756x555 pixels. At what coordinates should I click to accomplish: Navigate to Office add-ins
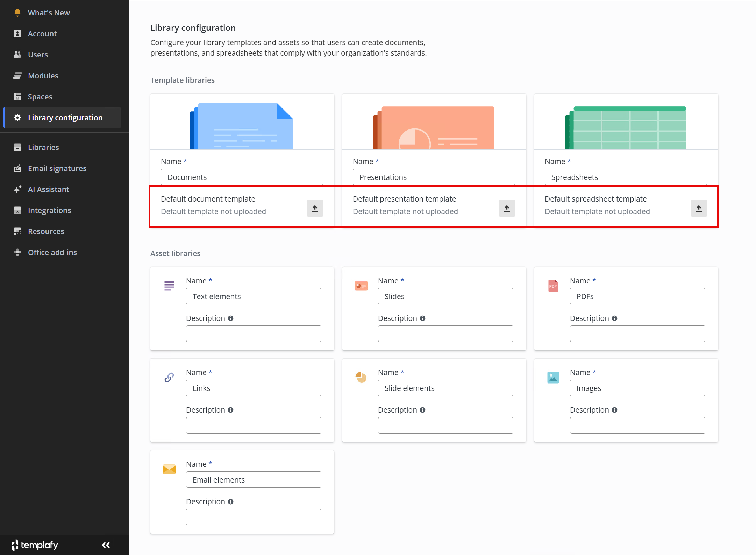click(x=52, y=253)
